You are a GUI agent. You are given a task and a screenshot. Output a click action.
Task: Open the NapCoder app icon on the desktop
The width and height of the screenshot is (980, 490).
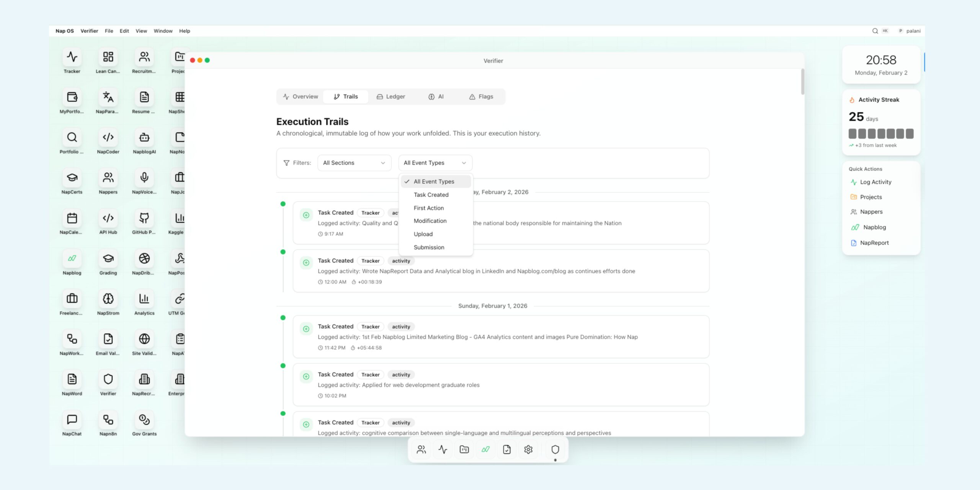(x=108, y=137)
